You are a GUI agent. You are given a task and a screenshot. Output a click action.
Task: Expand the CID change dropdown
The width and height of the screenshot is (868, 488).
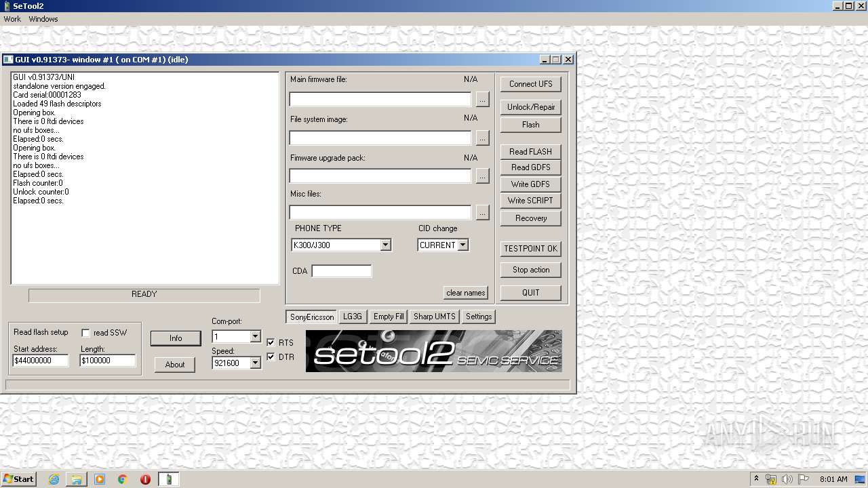click(462, 245)
